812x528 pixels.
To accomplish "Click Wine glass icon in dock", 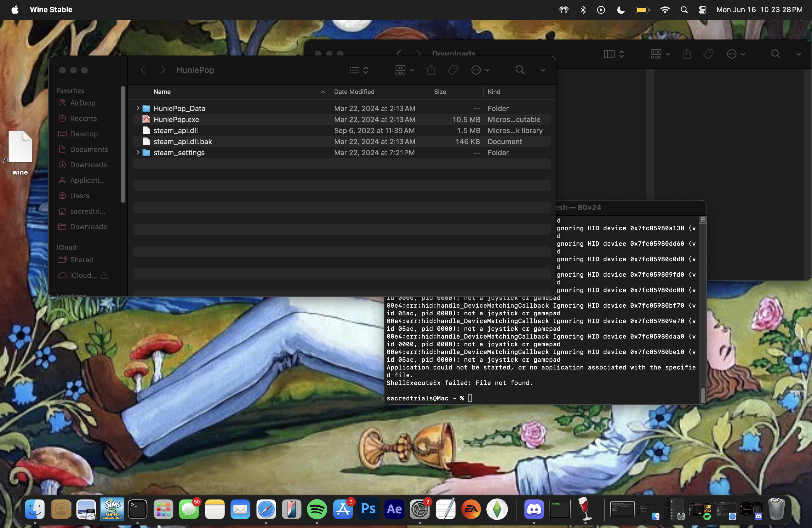I will [x=585, y=509].
